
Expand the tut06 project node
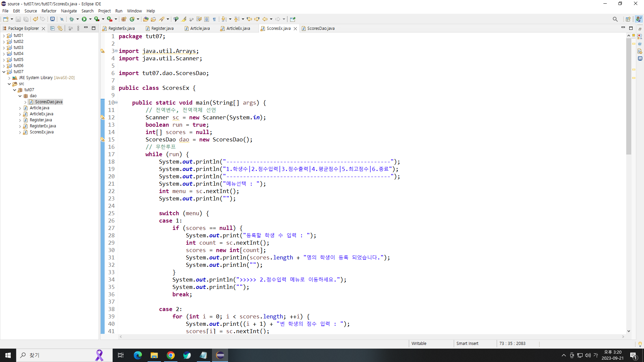[4, 66]
